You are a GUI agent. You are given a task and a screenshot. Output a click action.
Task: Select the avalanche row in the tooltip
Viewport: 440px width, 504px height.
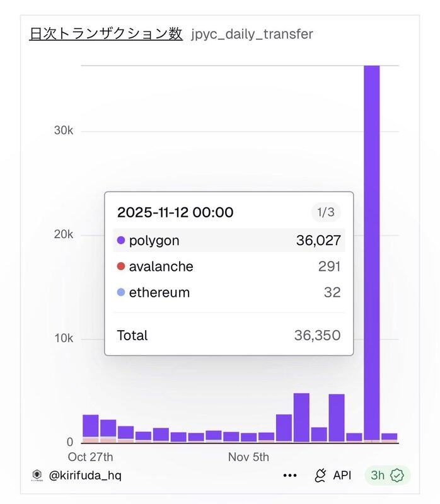tap(229, 266)
